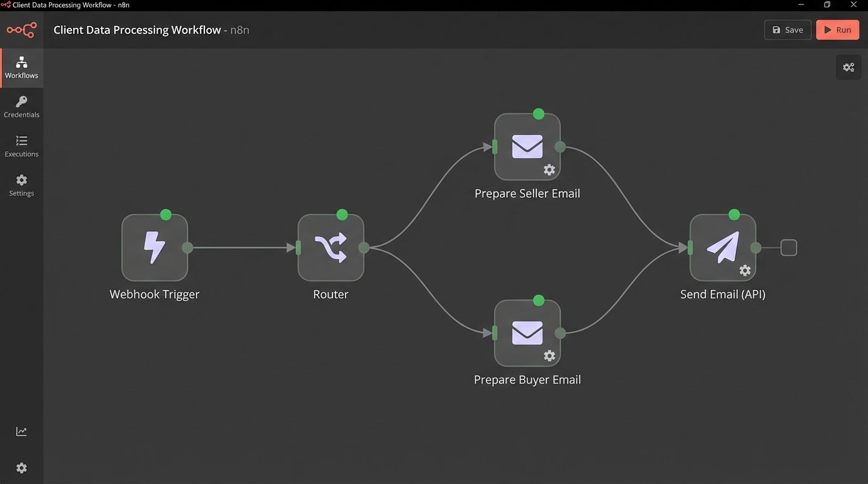Open the gear settings on Prepare Seller Email
Screen dimensions: 868x484
tap(549, 170)
